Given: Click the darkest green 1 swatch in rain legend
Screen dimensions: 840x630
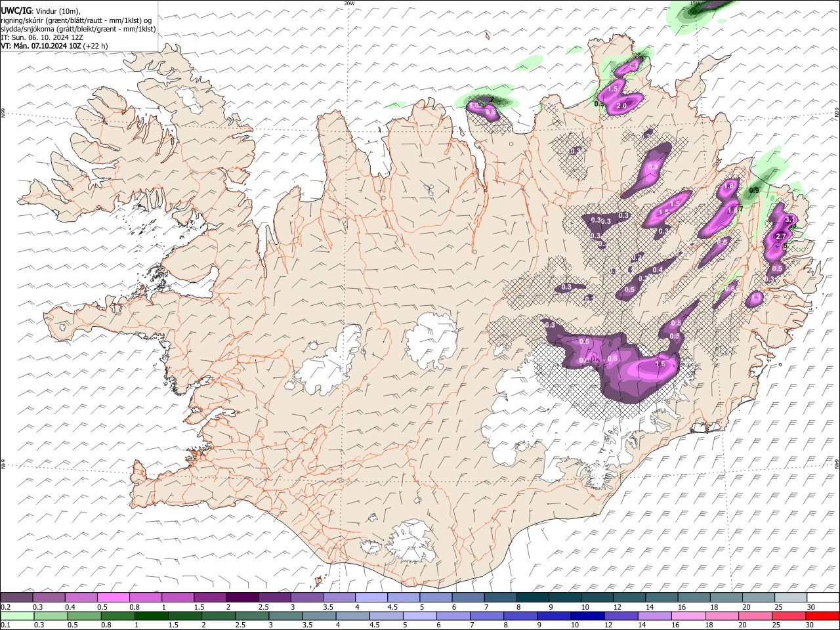Looking at the screenshot, I should pos(151,616).
